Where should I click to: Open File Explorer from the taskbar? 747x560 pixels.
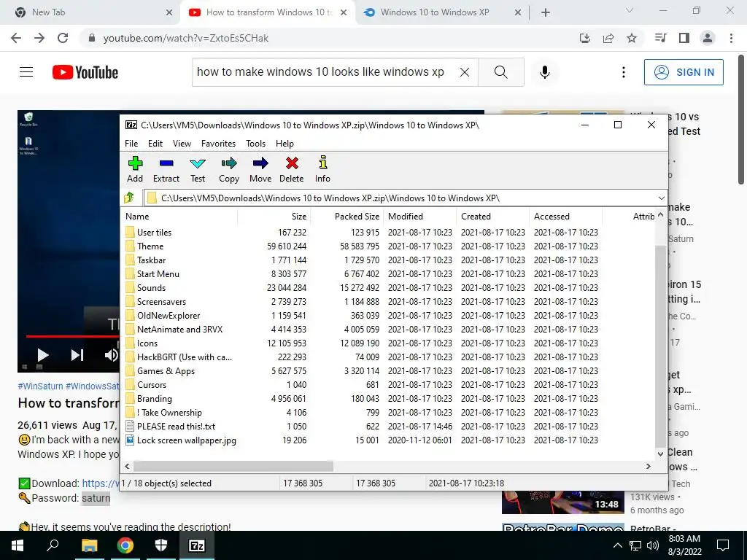tap(89, 545)
